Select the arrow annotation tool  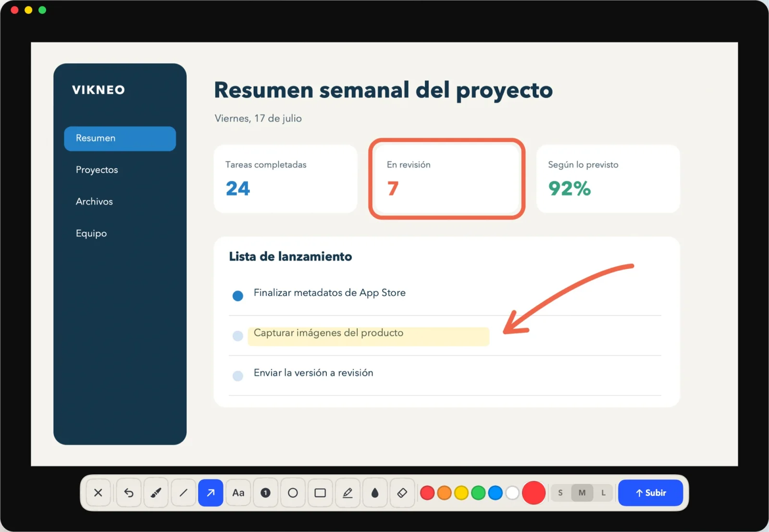click(211, 493)
